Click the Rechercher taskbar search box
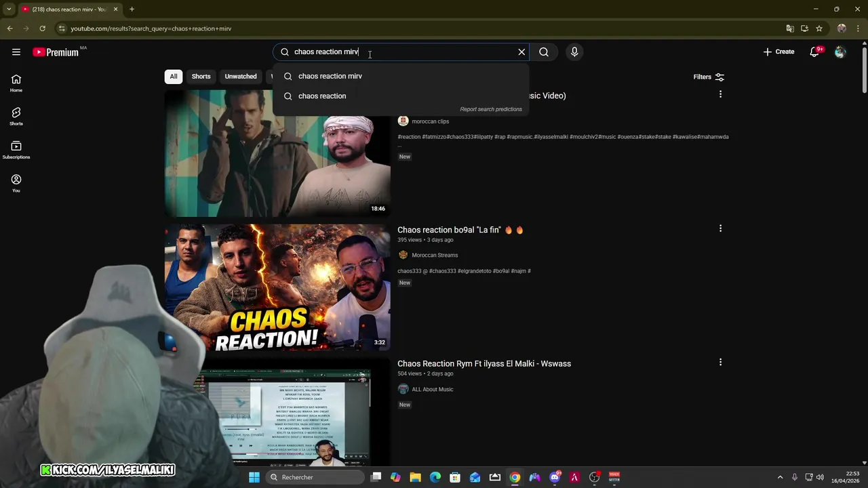This screenshot has height=488, width=868. pos(314,477)
